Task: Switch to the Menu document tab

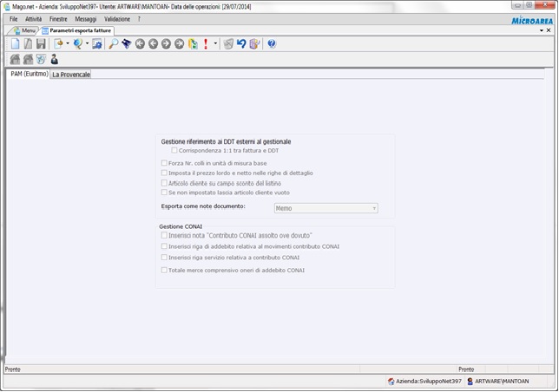Action: pyautogui.click(x=24, y=30)
